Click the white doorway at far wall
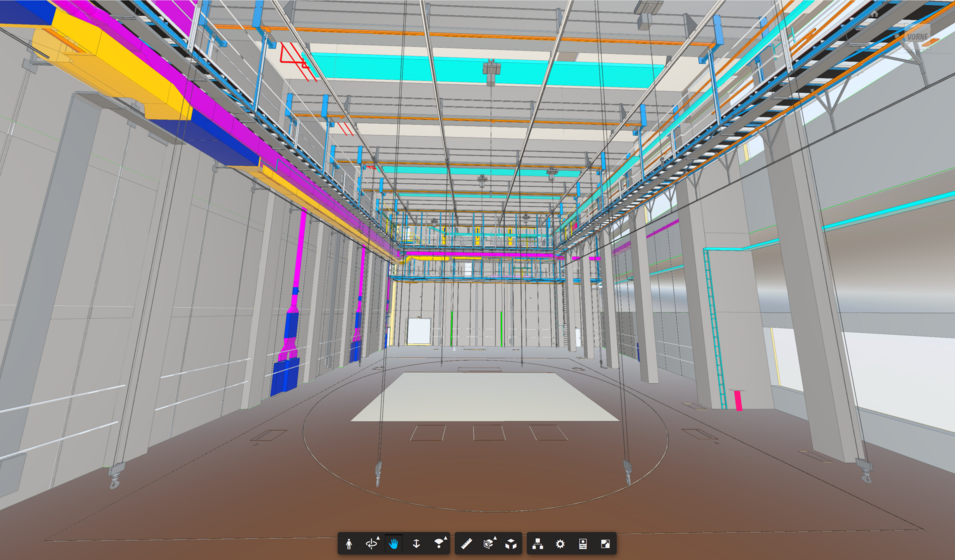This screenshot has width=955, height=560. [x=417, y=332]
